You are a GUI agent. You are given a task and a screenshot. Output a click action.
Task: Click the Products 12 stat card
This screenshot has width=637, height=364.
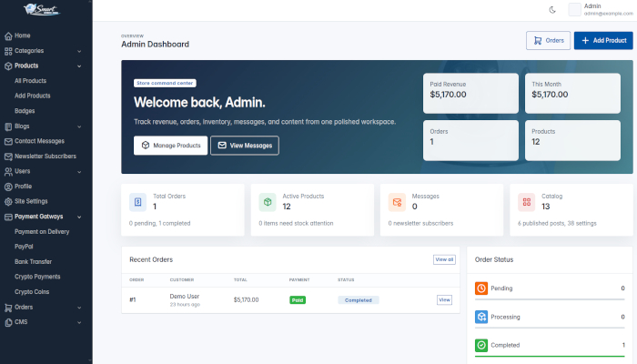tap(572, 140)
